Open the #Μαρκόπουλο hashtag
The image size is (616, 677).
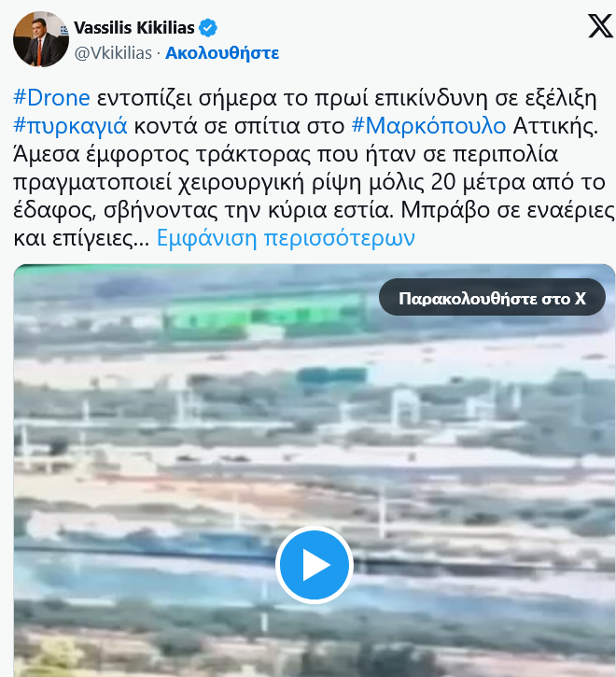coord(428,126)
